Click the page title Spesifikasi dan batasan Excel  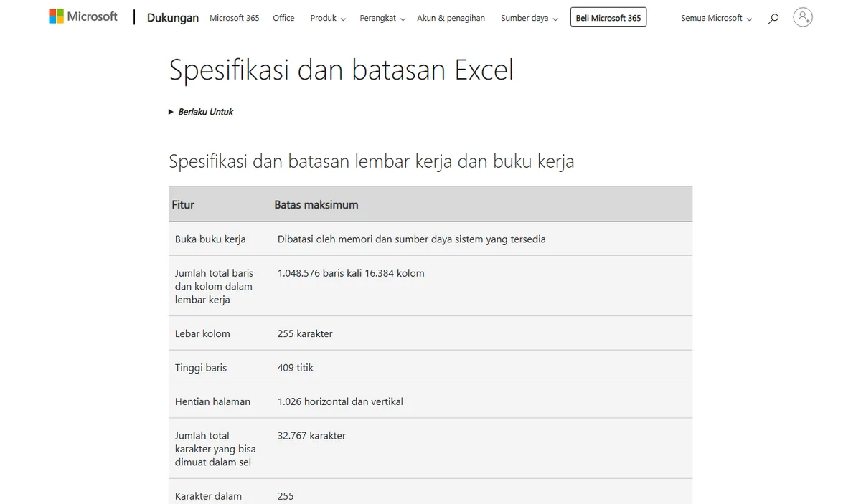(x=342, y=70)
